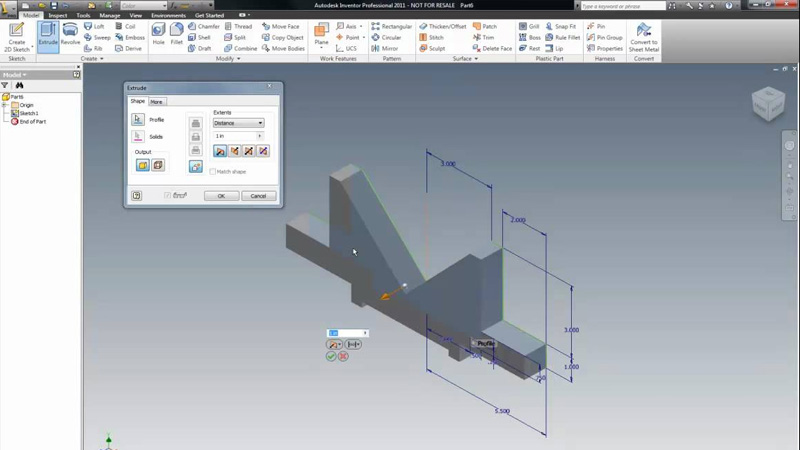The image size is (800, 450).
Task: Select Symmetric extrude direction button
Action: 248,151
